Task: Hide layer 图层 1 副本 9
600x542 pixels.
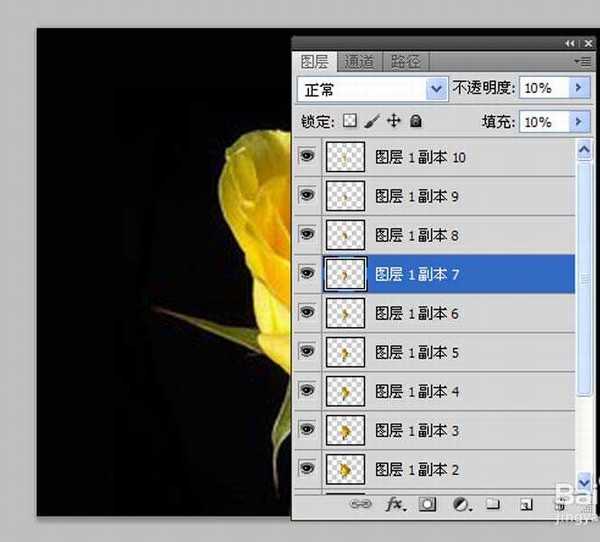Action: 307,195
